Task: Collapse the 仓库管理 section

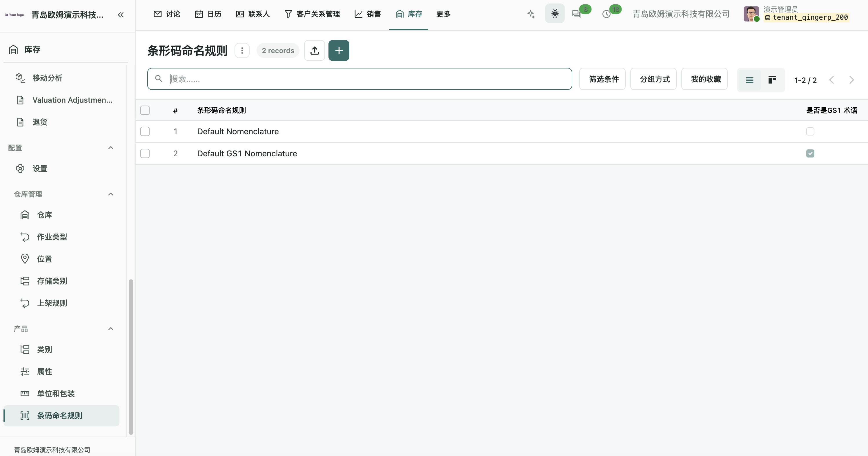Action: click(x=110, y=194)
